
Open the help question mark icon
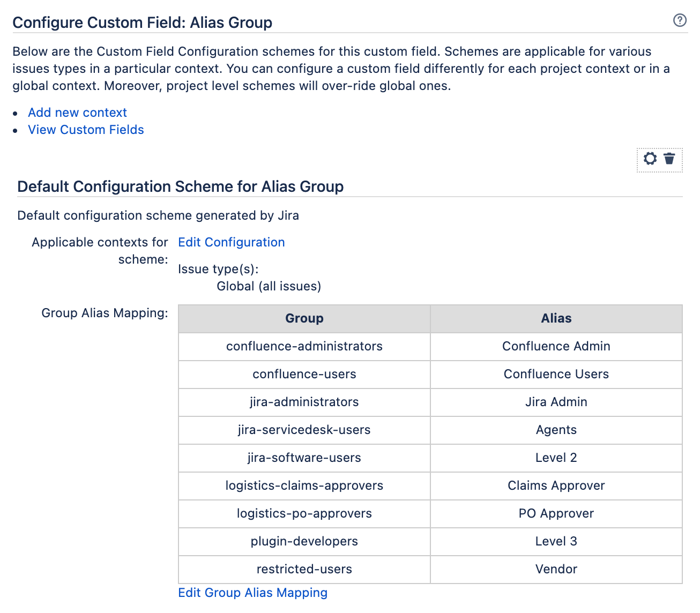[x=680, y=20]
